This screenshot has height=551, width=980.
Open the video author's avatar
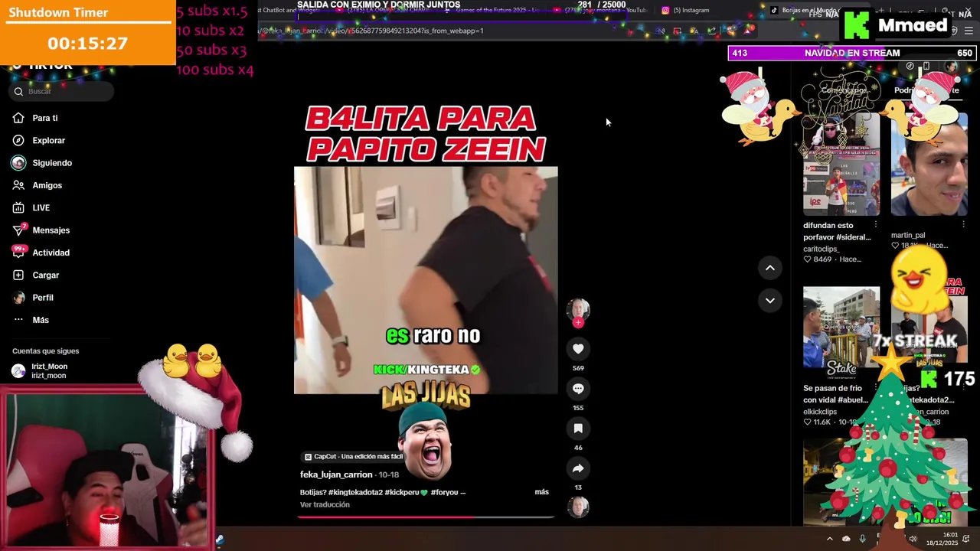tap(578, 308)
